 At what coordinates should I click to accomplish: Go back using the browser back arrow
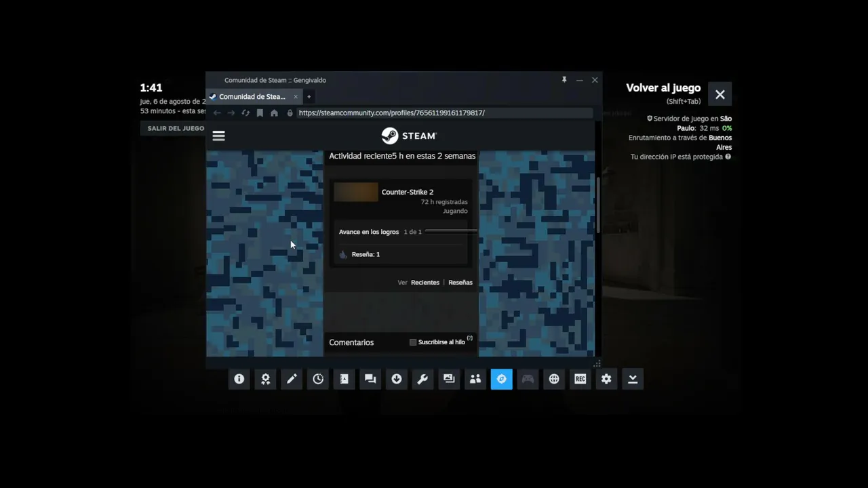pyautogui.click(x=217, y=113)
